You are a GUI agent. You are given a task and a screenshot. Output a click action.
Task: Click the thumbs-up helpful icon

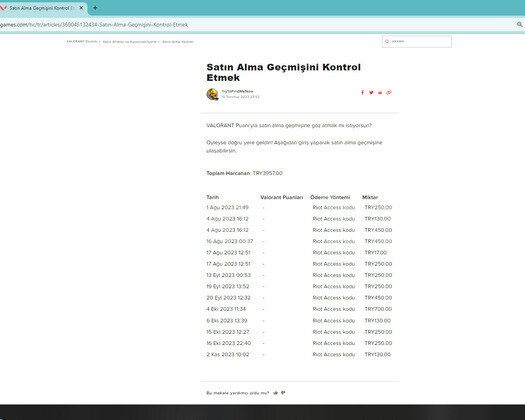(x=276, y=393)
